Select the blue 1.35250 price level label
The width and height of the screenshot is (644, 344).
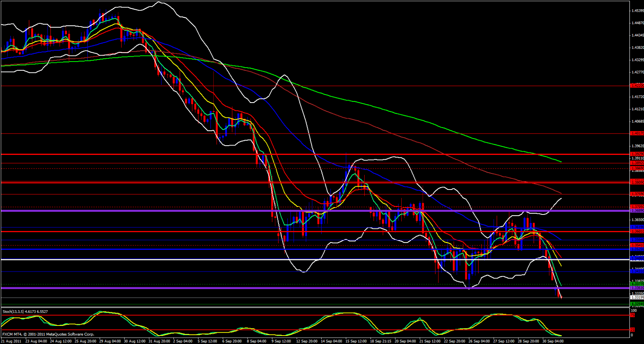[637, 249]
